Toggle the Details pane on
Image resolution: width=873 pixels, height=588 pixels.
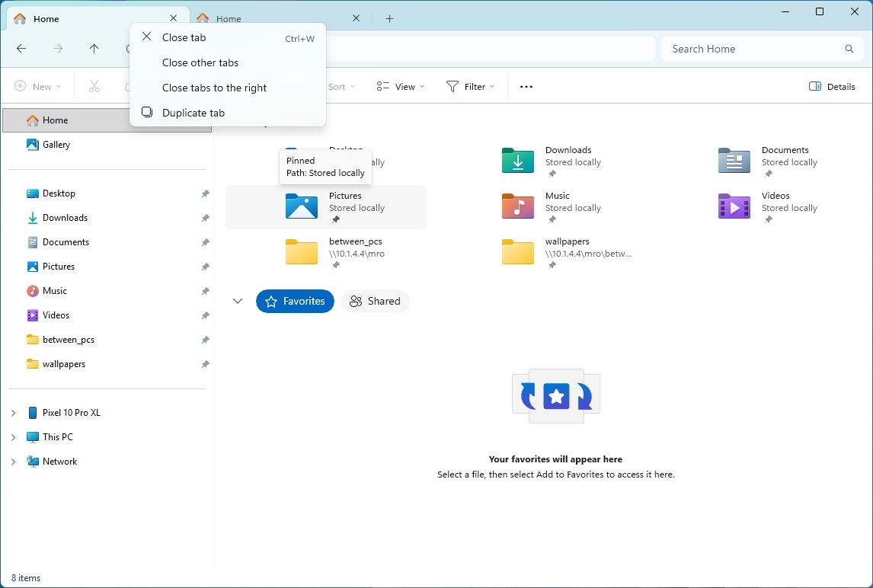point(831,86)
